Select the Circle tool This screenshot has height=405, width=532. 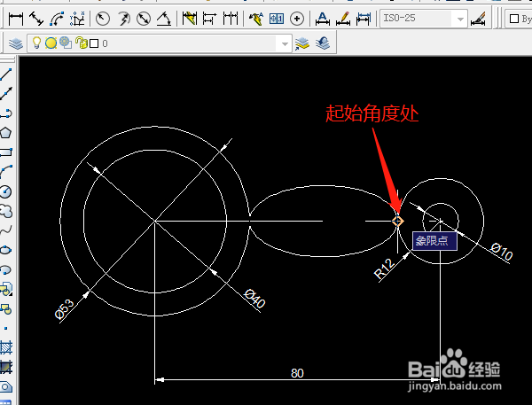tap(6, 191)
